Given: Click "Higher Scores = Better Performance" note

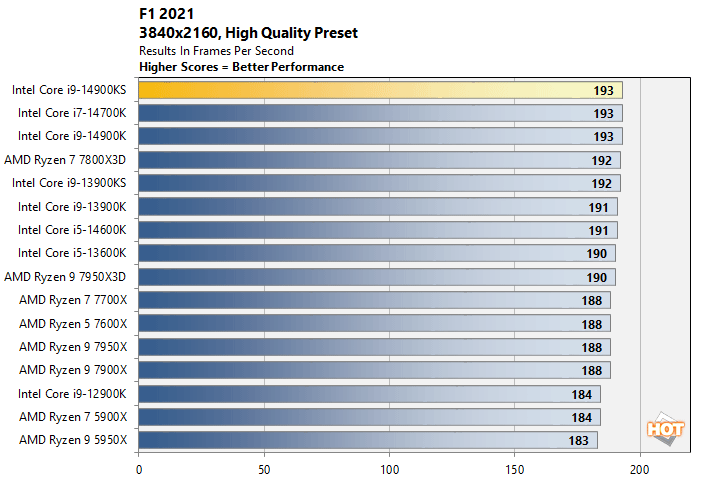Looking at the screenshot, I should (x=242, y=67).
